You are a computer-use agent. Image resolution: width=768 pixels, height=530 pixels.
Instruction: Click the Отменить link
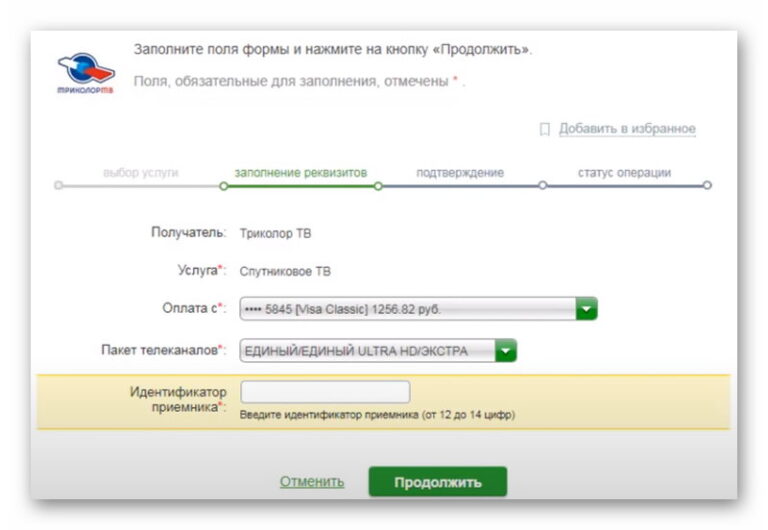312,482
